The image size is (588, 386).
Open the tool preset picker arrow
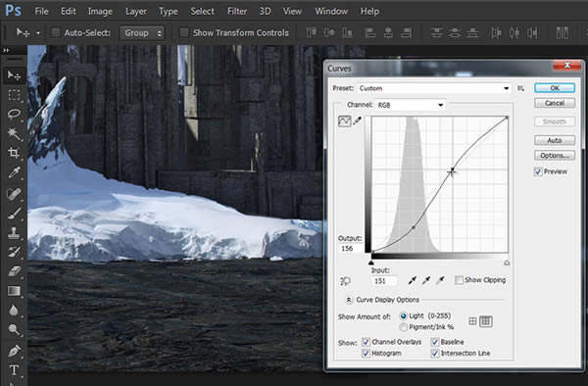pyautogui.click(x=38, y=33)
